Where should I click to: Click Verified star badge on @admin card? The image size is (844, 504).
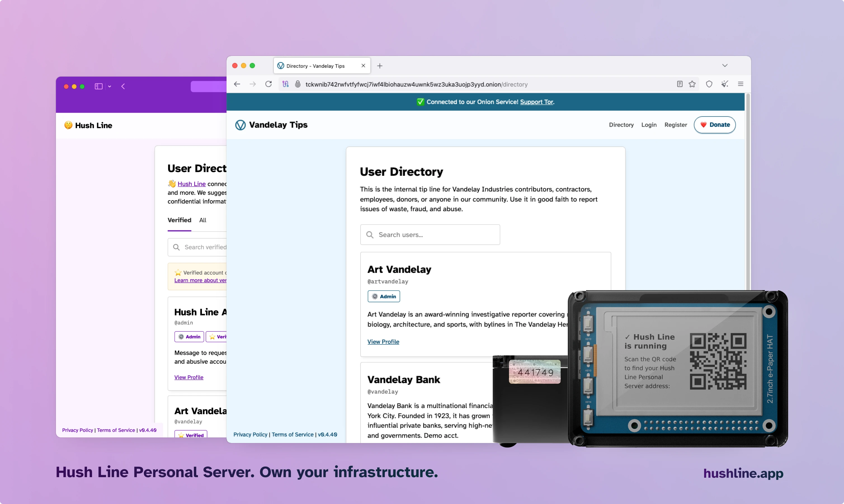point(216,336)
